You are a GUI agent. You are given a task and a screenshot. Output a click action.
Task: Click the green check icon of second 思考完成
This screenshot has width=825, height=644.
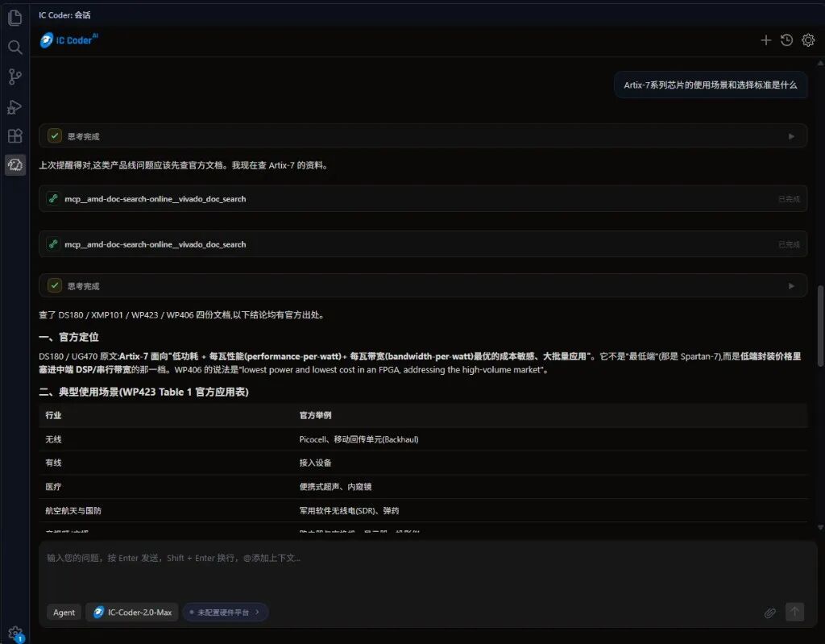55,285
